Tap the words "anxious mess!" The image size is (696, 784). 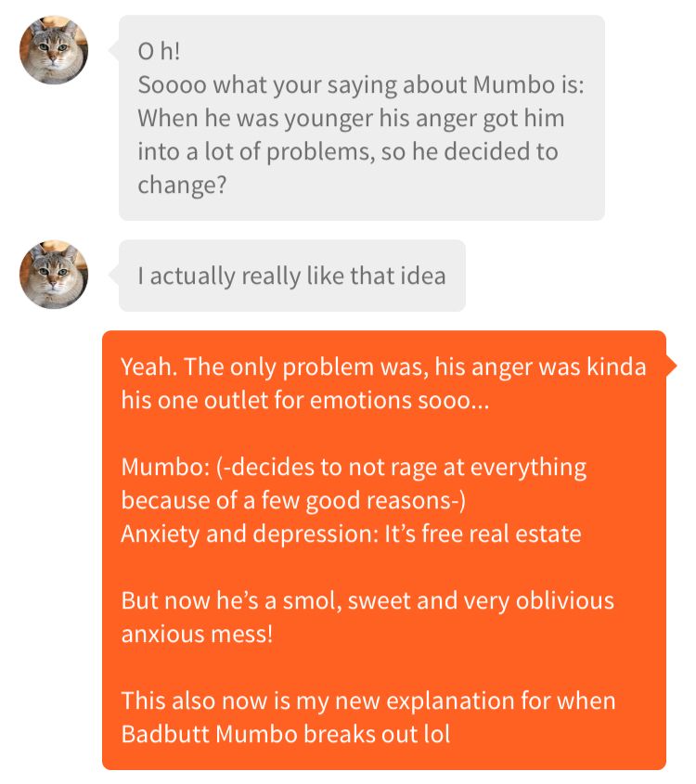(x=197, y=634)
